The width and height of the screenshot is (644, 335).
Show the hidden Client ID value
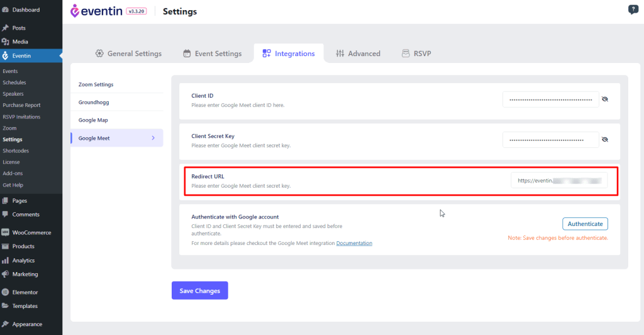tap(605, 99)
